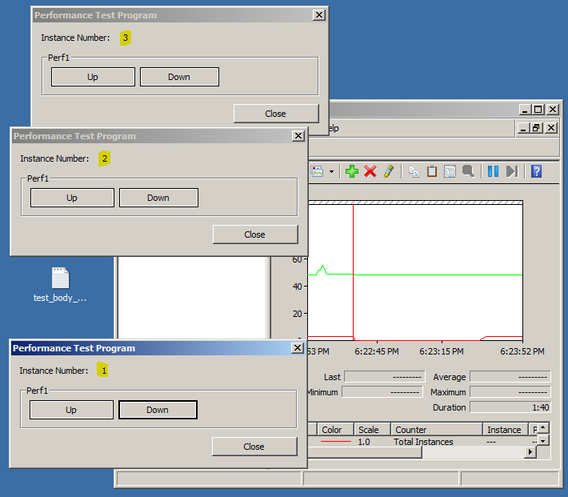Click Down in Instance 1 window

[x=158, y=410]
